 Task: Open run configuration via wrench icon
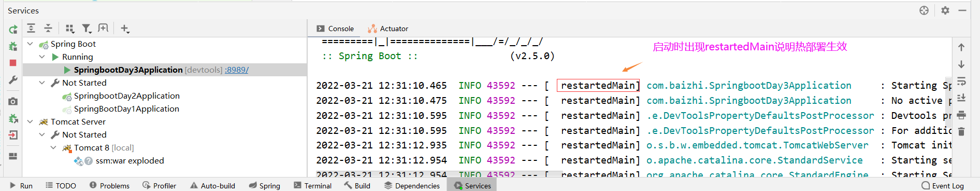coord(13,80)
